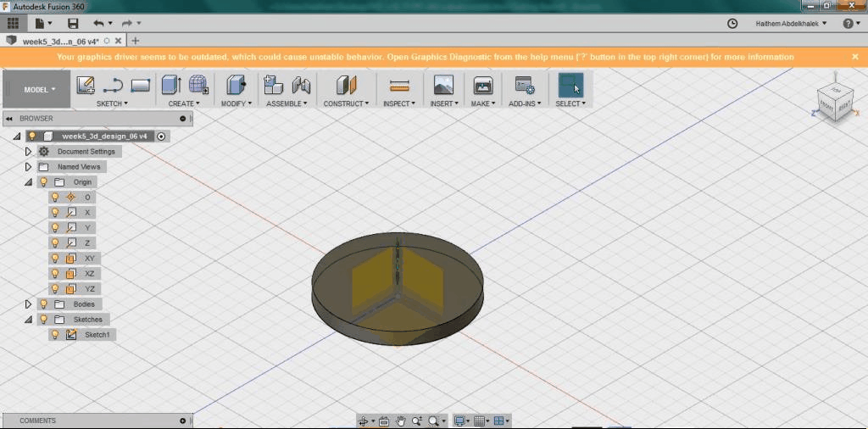Select the Insert Decal image tool
The width and height of the screenshot is (868, 429).
(443, 86)
